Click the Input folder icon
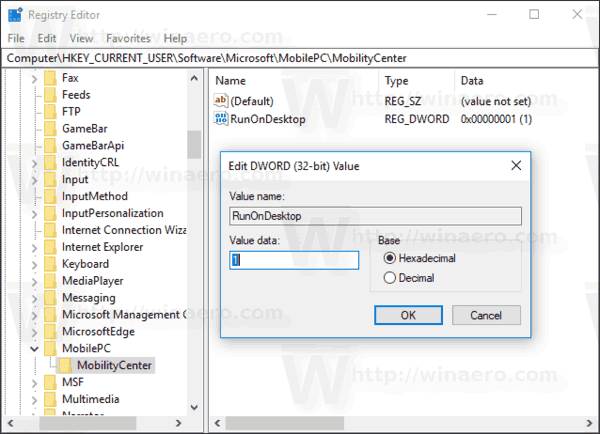This screenshot has width=600, height=434. pos(50,179)
